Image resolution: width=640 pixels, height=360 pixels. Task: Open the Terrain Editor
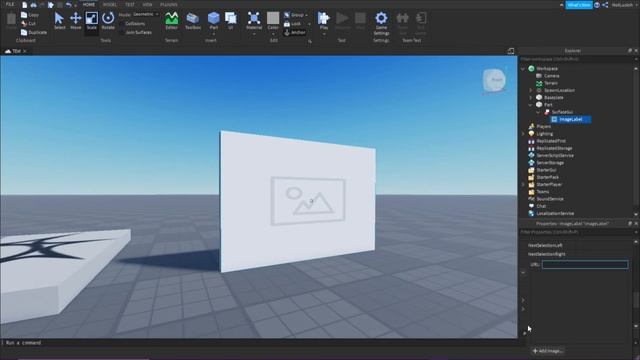(x=171, y=20)
